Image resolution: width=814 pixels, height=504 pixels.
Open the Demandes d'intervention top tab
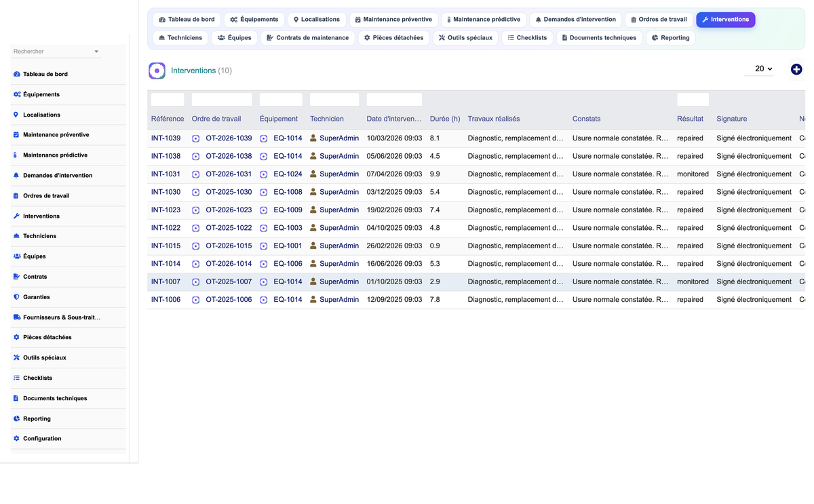click(575, 20)
